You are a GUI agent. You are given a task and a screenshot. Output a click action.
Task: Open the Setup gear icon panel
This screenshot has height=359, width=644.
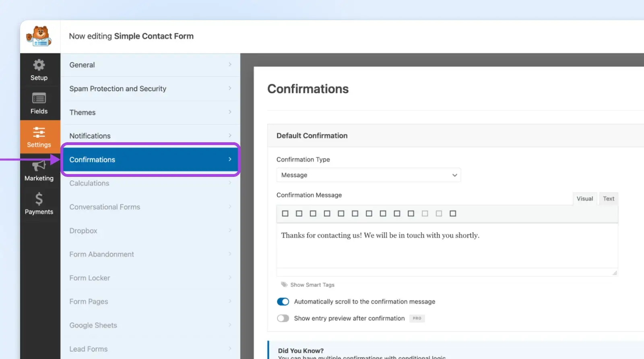click(x=39, y=66)
